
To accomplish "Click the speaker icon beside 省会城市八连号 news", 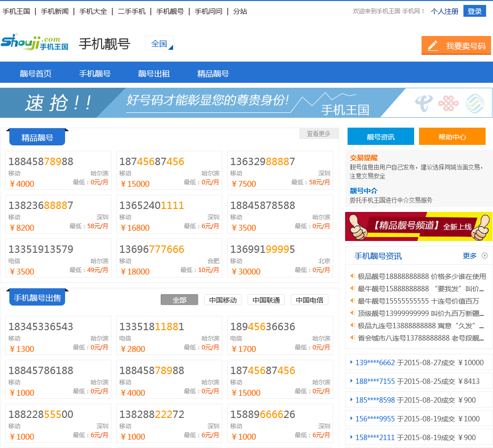I will point(352,338).
